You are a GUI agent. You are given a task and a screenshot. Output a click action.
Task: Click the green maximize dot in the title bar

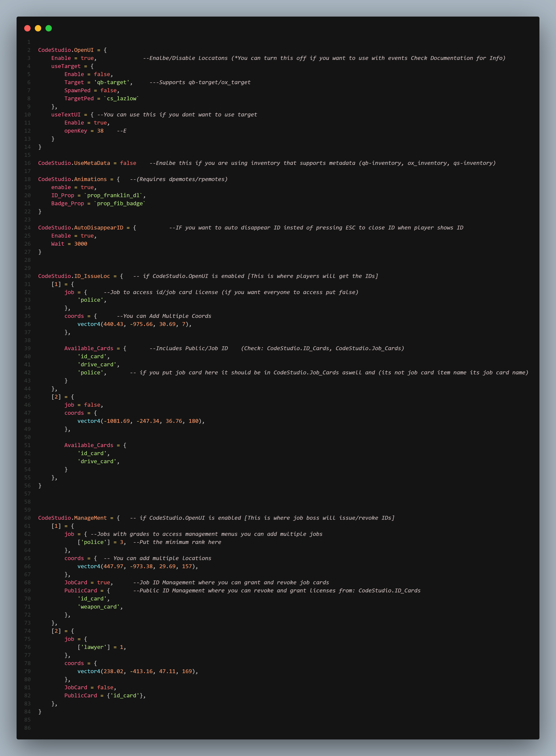(48, 28)
